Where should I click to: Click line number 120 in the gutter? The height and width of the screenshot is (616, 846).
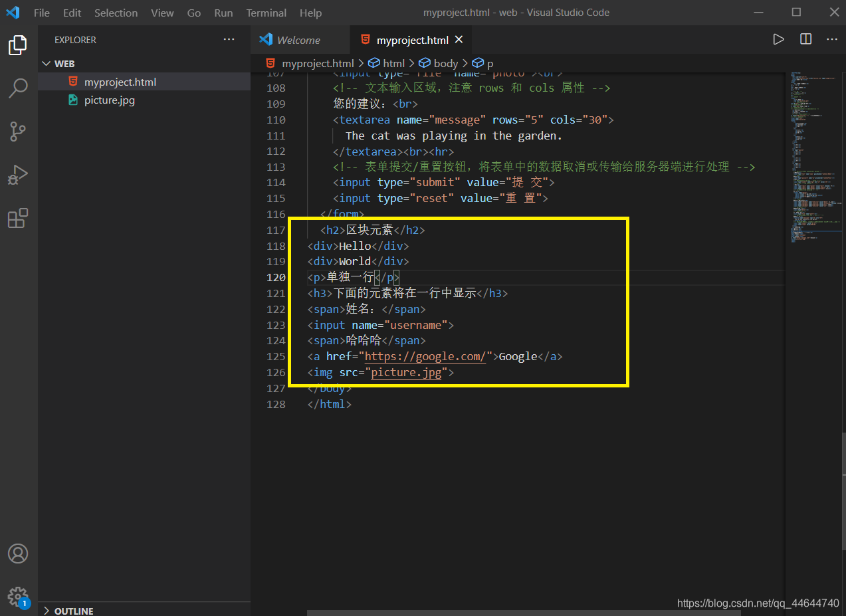point(276,277)
